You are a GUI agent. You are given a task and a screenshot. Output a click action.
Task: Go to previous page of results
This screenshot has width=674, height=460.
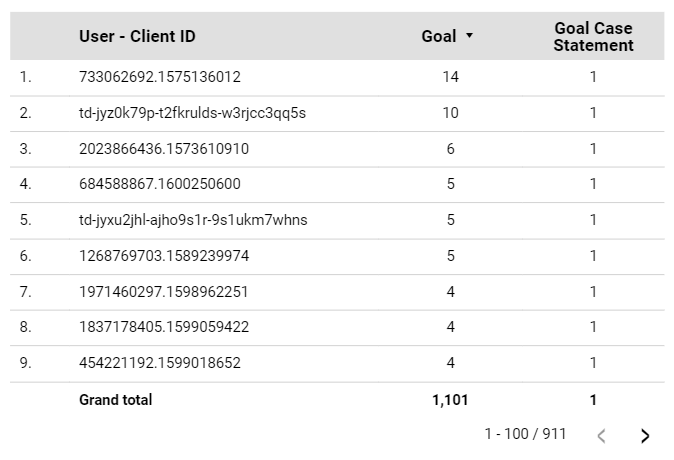point(601,435)
